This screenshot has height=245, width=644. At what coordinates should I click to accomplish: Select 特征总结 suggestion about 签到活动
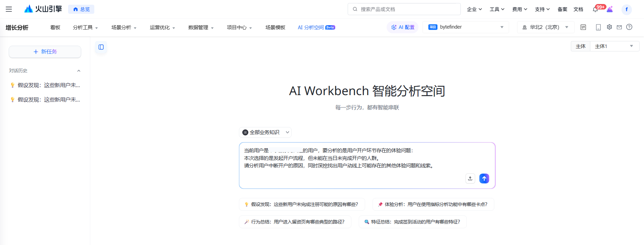tap(413, 222)
